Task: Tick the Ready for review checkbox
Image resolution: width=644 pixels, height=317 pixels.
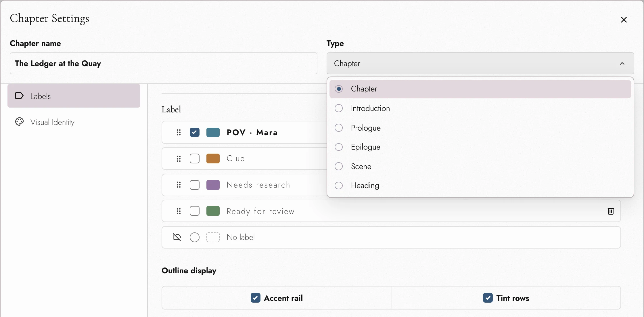Action: (195, 211)
